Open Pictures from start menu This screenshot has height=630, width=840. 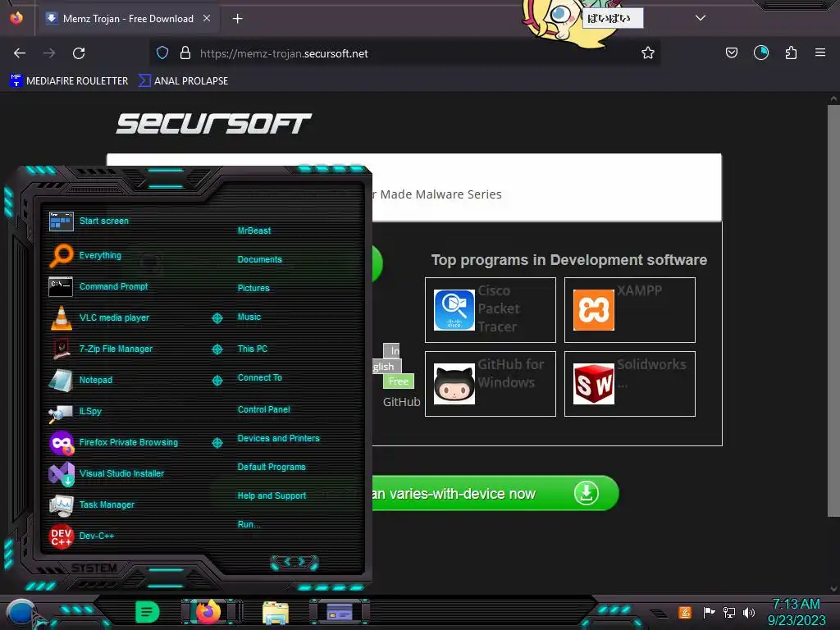[253, 288]
